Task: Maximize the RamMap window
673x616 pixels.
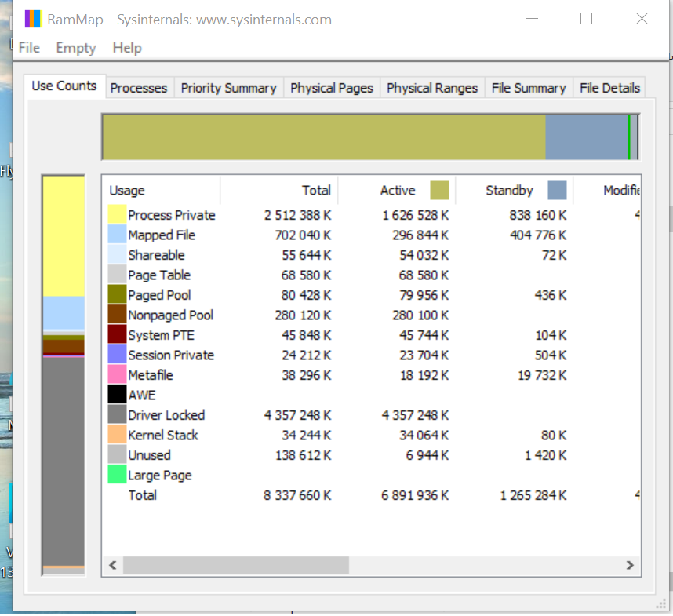Action: (586, 20)
